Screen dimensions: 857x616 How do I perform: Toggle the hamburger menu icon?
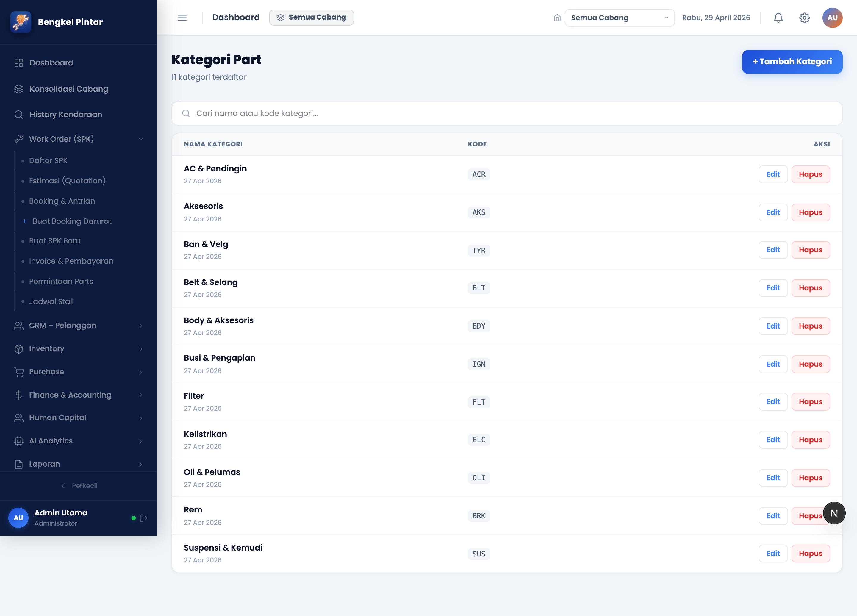[x=182, y=18]
